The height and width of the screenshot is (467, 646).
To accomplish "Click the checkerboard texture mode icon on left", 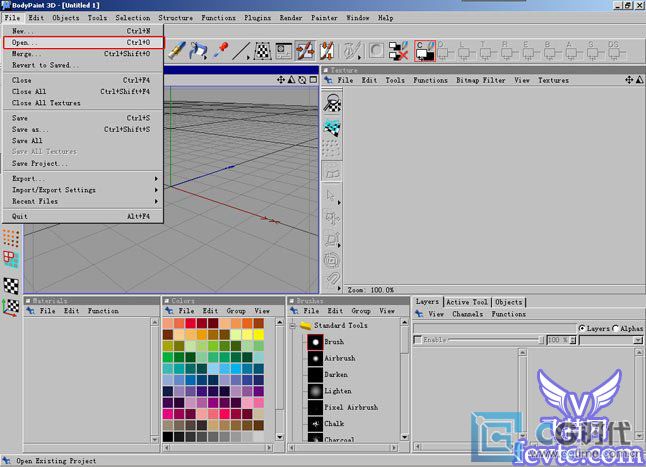I will click(x=11, y=285).
